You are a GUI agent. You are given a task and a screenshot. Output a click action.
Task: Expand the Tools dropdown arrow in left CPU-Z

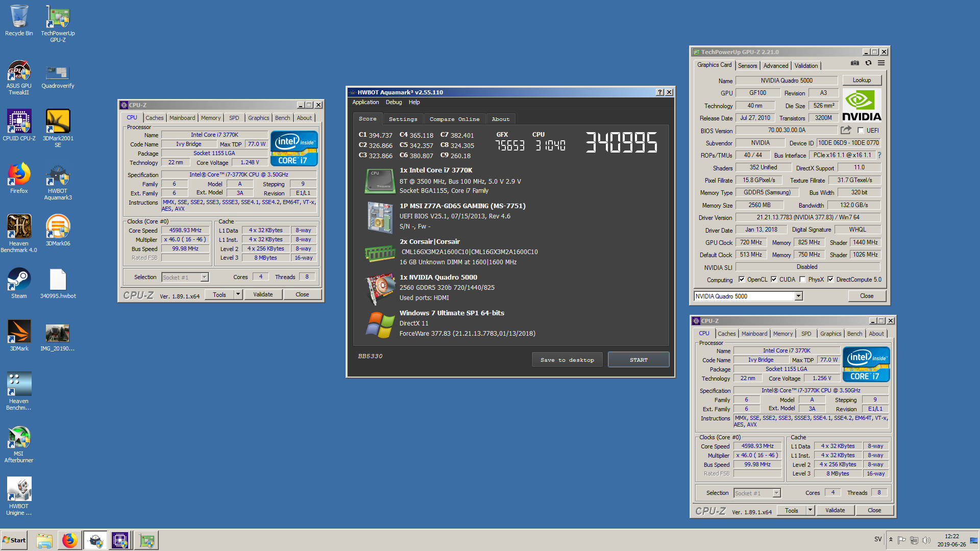click(238, 294)
